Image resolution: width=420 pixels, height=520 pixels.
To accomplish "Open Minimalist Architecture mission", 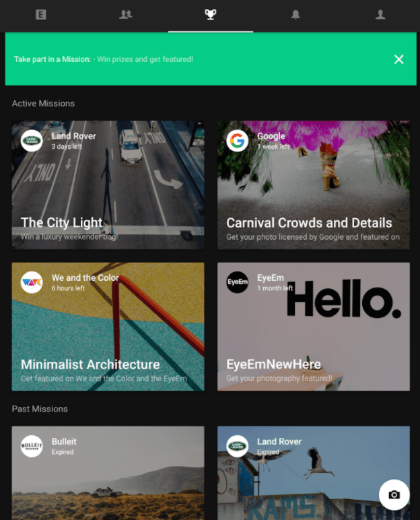I will click(x=108, y=327).
